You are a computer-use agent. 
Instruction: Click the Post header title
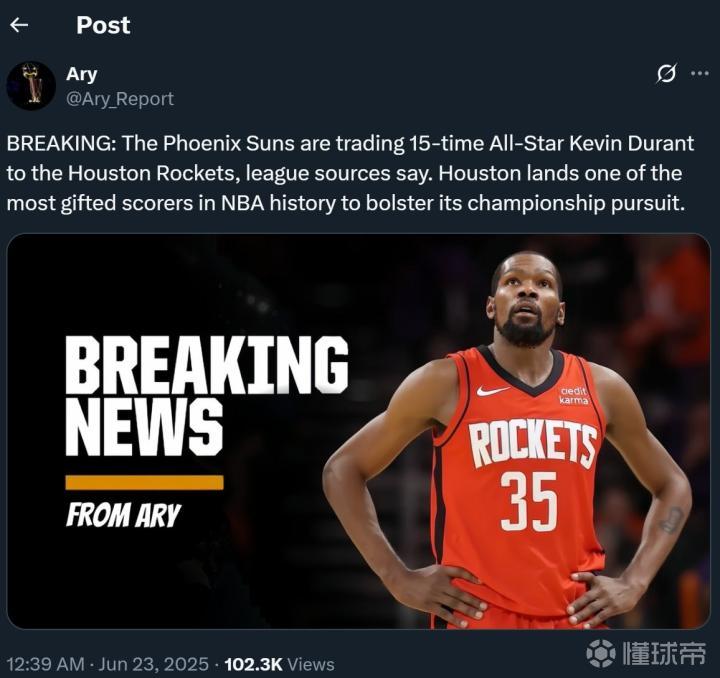tap(103, 25)
